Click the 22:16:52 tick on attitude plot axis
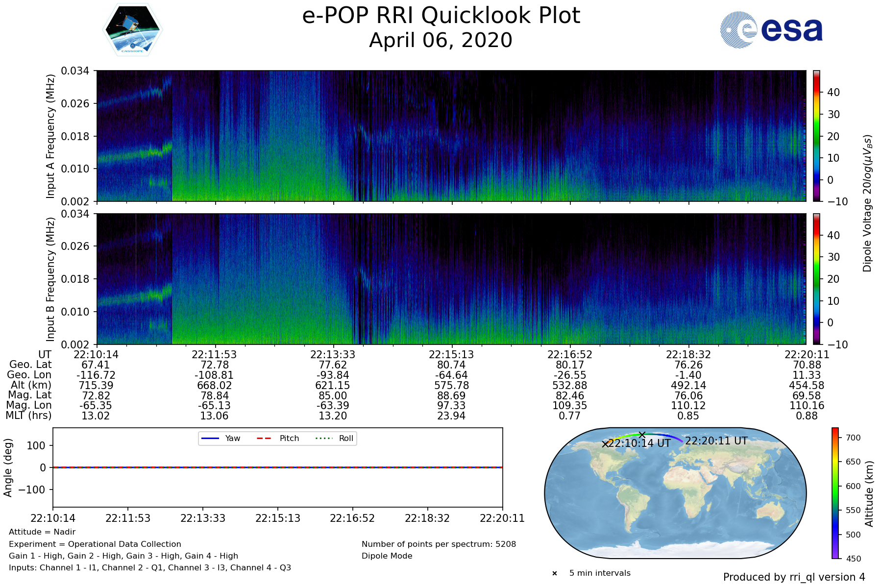The width and height of the screenshot is (882, 588). (352, 518)
